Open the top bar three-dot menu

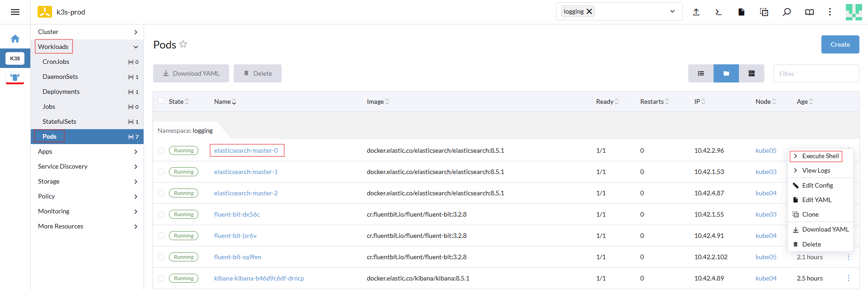click(x=830, y=12)
